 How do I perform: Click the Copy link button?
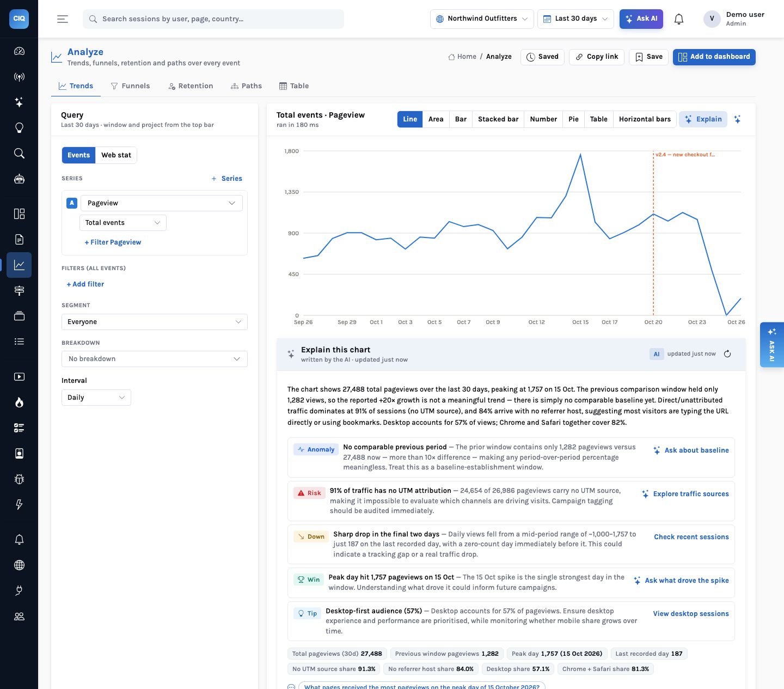tap(596, 57)
